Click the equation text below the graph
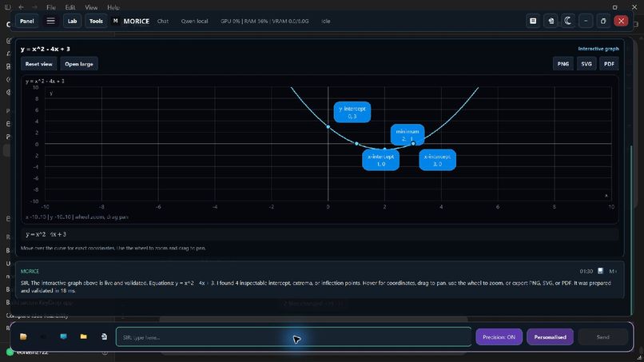Image resolution: width=644 pixels, height=362 pixels. click(x=46, y=234)
